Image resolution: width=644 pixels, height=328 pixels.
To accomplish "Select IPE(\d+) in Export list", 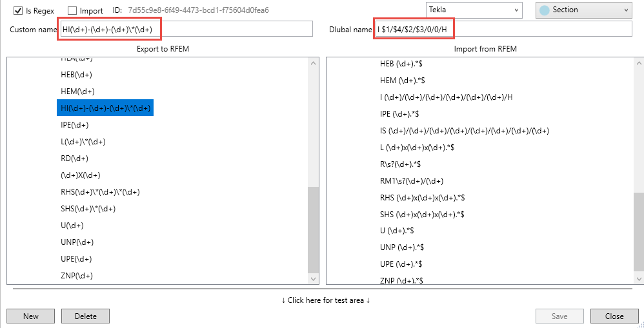I will pos(74,124).
